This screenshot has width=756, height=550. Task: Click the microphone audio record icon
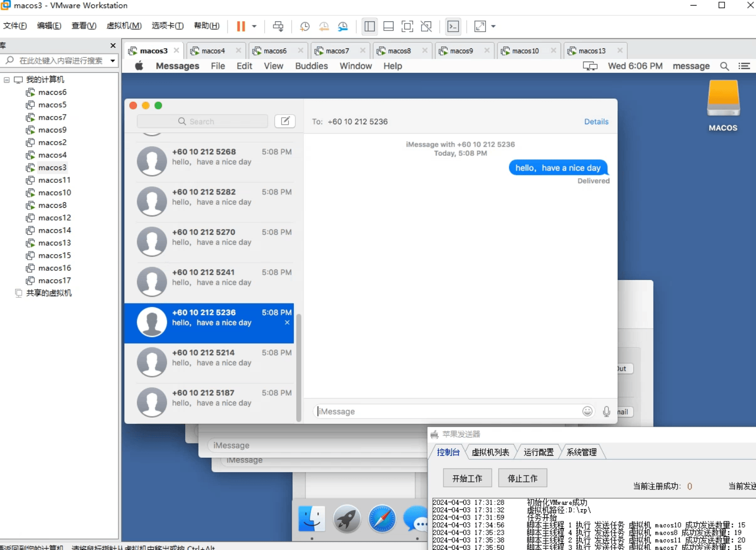(606, 411)
